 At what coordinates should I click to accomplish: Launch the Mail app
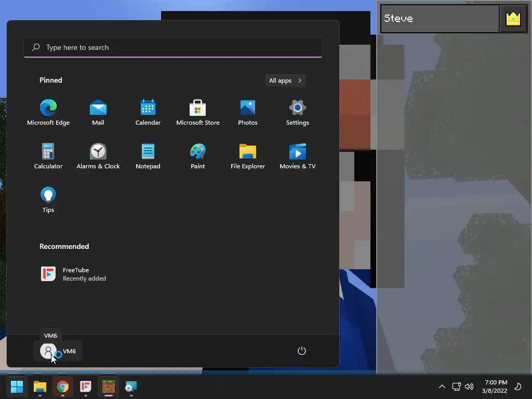[x=98, y=113]
